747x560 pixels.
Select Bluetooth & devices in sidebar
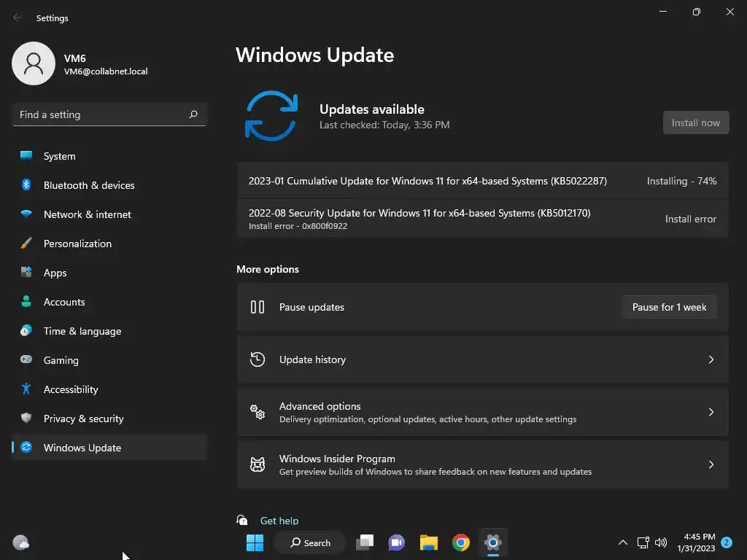(109, 185)
